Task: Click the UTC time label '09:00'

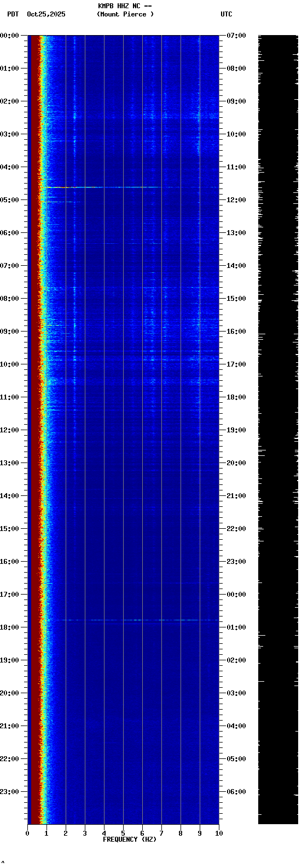Action: point(236,101)
